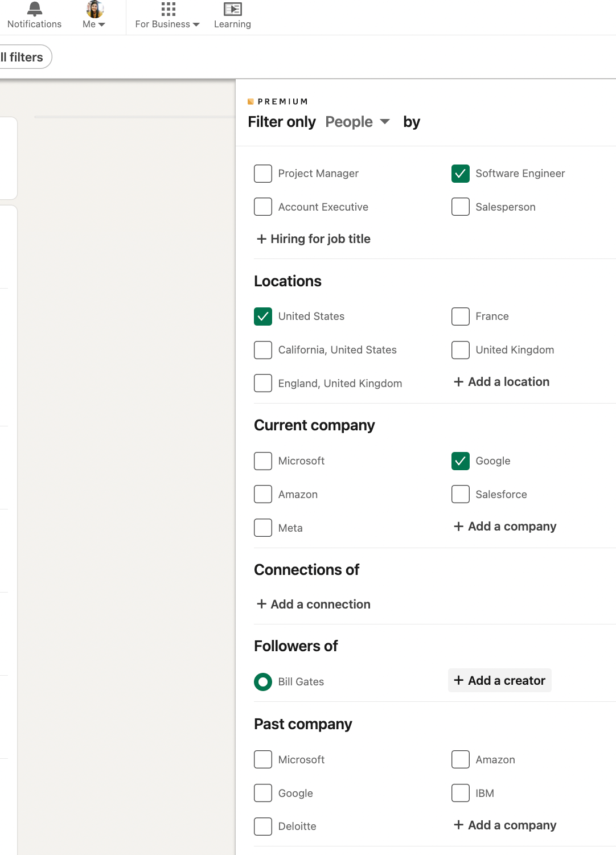Expand the For Business dropdown arrow
616x855 pixels.
click(196, 24)
